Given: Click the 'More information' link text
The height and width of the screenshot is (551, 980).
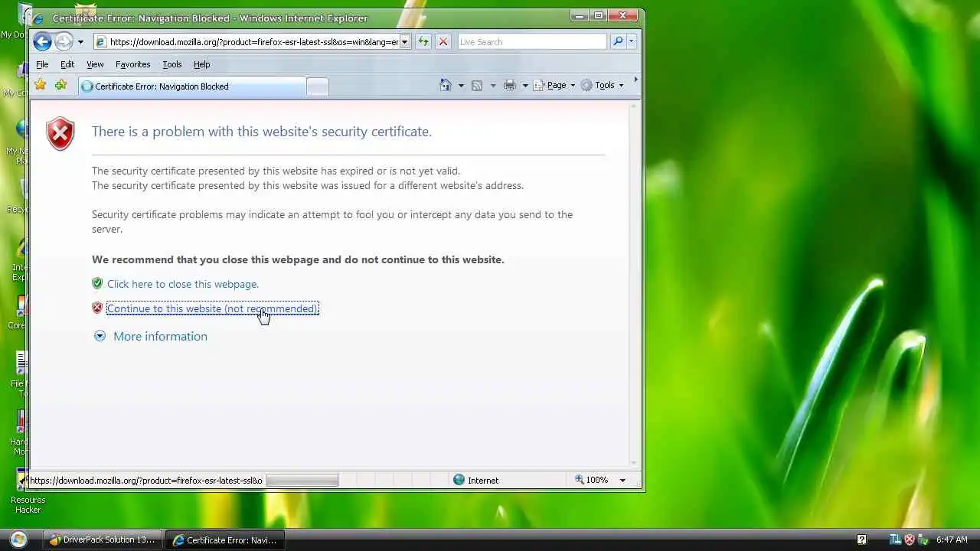Looking at the screenshot, I should 160,336.
